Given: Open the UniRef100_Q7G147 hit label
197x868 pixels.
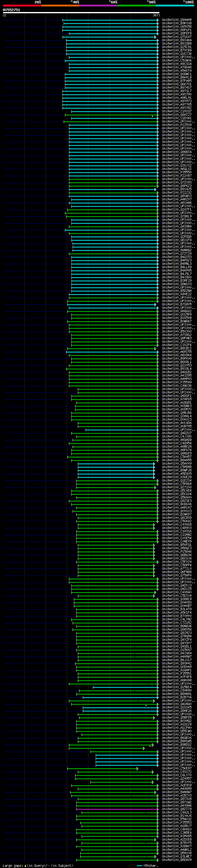Looking at the screenshot, I should tap(177, 37).
